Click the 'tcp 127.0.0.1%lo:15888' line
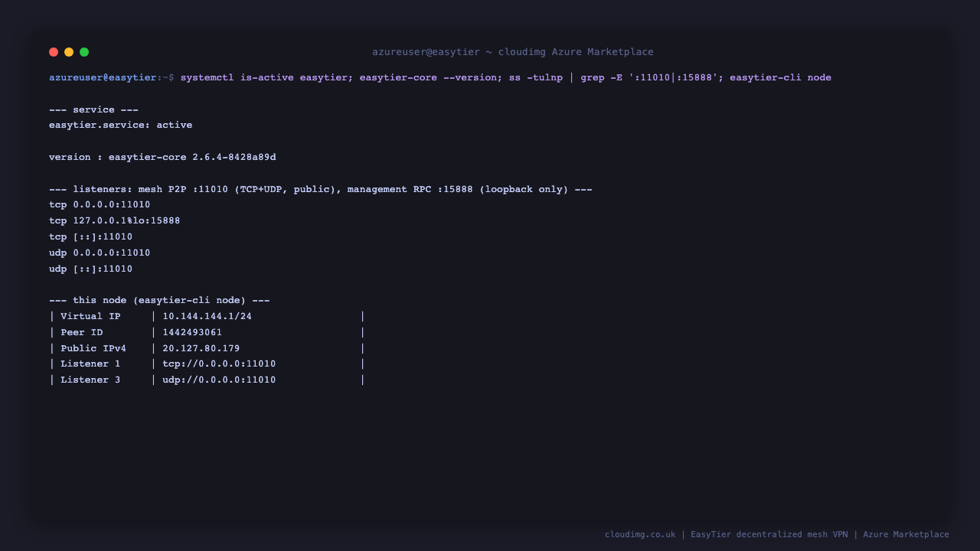This screenshot has height=551, width=980. pyautogui.click(x=114, y=220)
